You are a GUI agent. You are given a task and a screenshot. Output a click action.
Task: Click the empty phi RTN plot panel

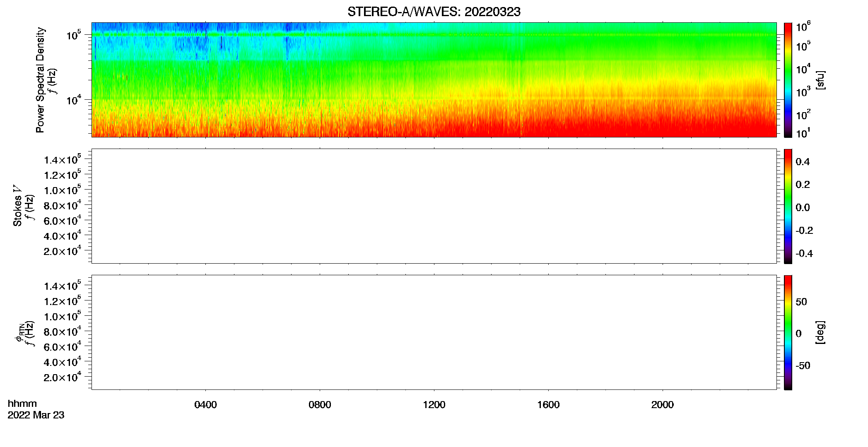click(x=434, y=332)
